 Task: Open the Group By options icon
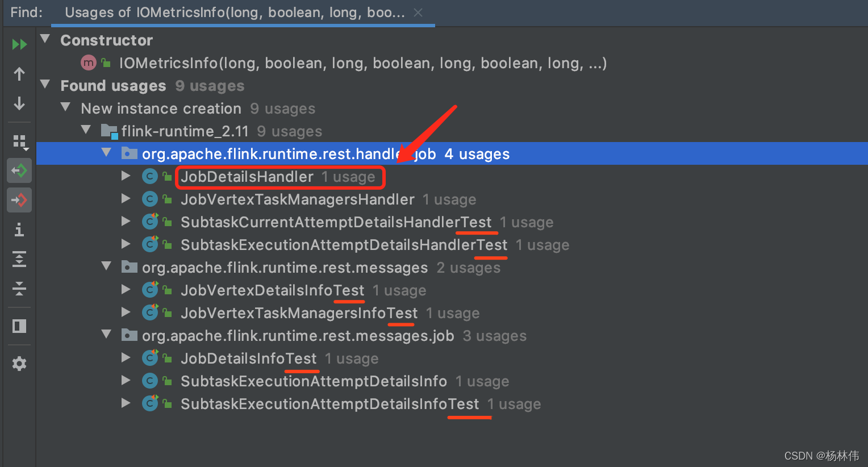[20, 141]
